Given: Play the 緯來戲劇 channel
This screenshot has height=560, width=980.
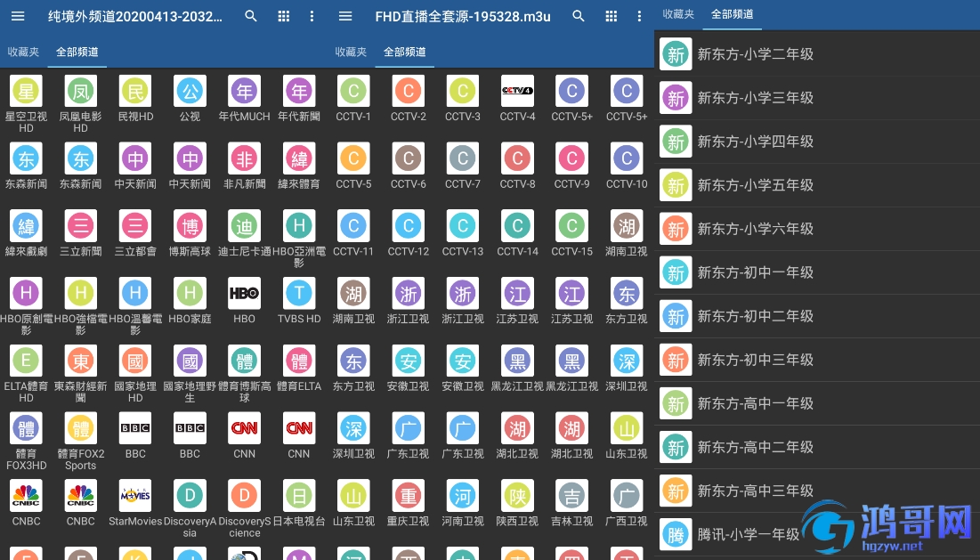Looking at the screenshot, I should (x=26, y=233).
